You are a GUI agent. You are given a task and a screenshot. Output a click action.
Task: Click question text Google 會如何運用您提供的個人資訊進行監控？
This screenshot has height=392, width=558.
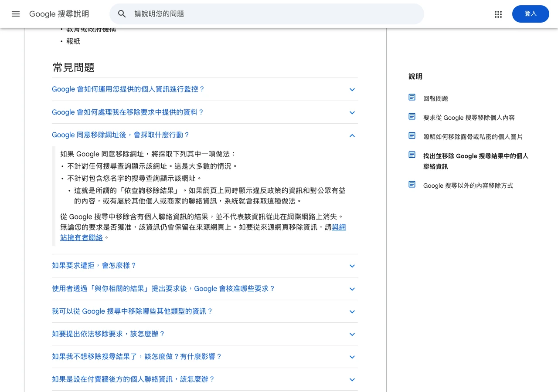[x=128, y=89]
